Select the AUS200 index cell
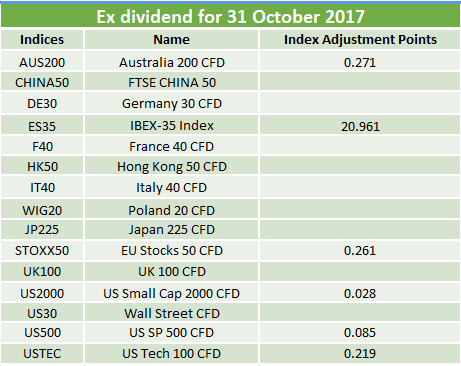This screenshot has width=461, height=366. [42, 62]
